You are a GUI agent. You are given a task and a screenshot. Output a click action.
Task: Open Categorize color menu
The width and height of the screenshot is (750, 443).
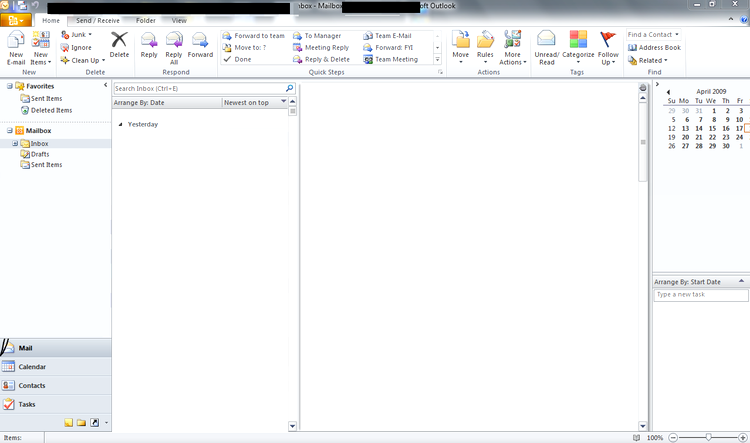578,48
